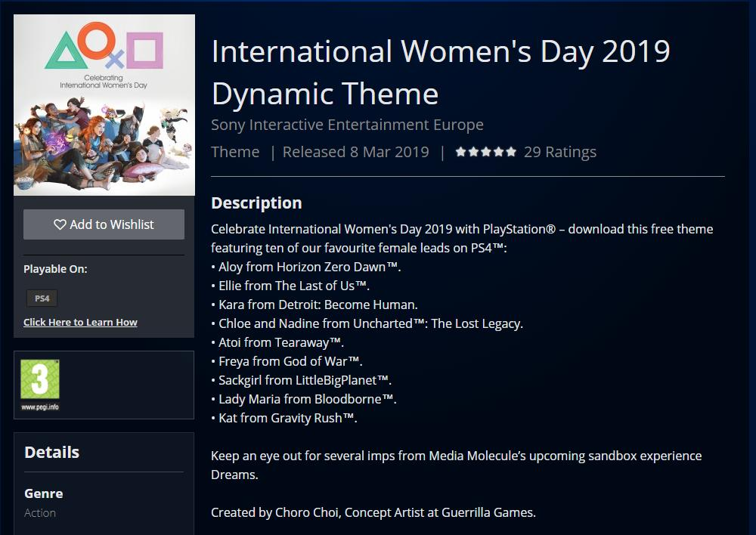
Task: Click the Description heading
Action: 256,203
